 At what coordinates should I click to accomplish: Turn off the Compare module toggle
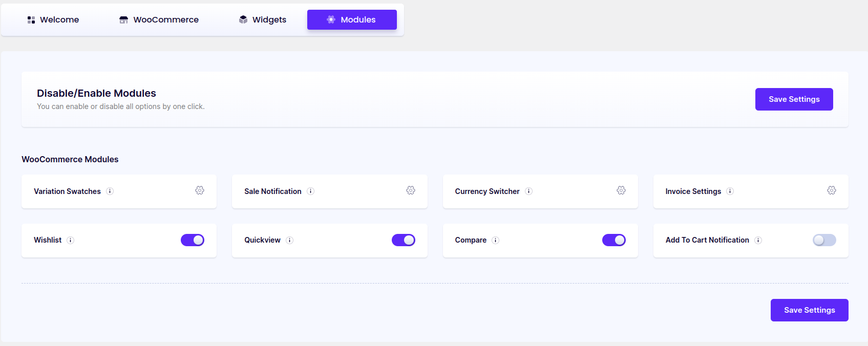614,240
